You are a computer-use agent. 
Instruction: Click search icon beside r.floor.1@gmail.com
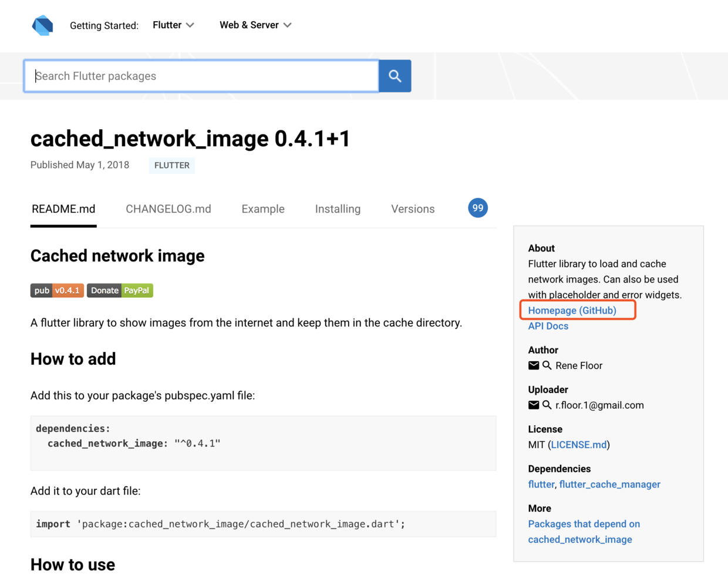coord(547,405)
